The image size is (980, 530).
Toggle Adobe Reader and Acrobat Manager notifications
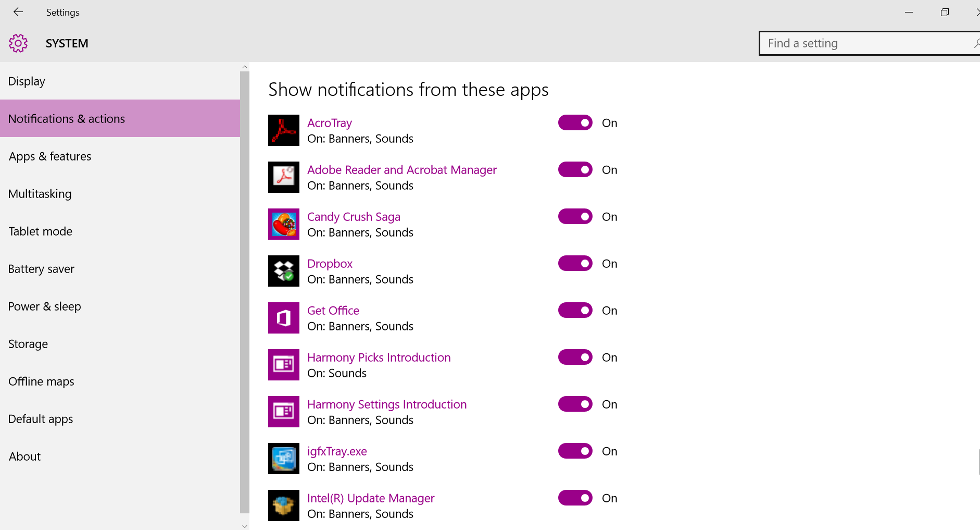point(575,169)
